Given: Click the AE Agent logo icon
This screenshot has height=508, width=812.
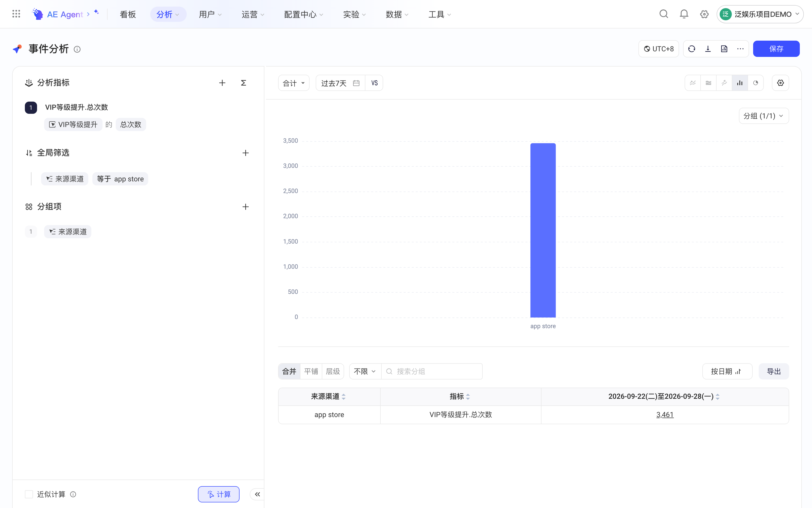Looking at the screenshot, I should [37, 14].
